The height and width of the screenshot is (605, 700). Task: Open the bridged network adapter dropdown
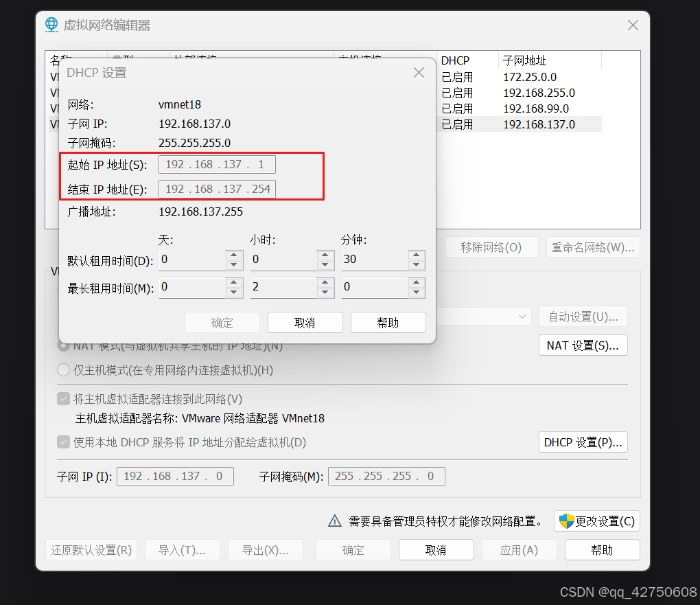coord(523,317)
